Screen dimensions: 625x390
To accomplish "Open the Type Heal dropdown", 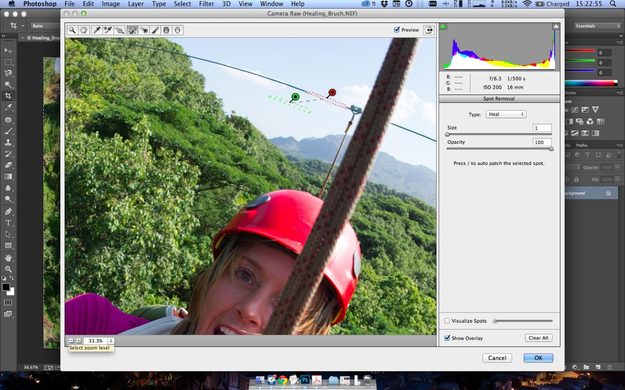I will pos(506,114).
